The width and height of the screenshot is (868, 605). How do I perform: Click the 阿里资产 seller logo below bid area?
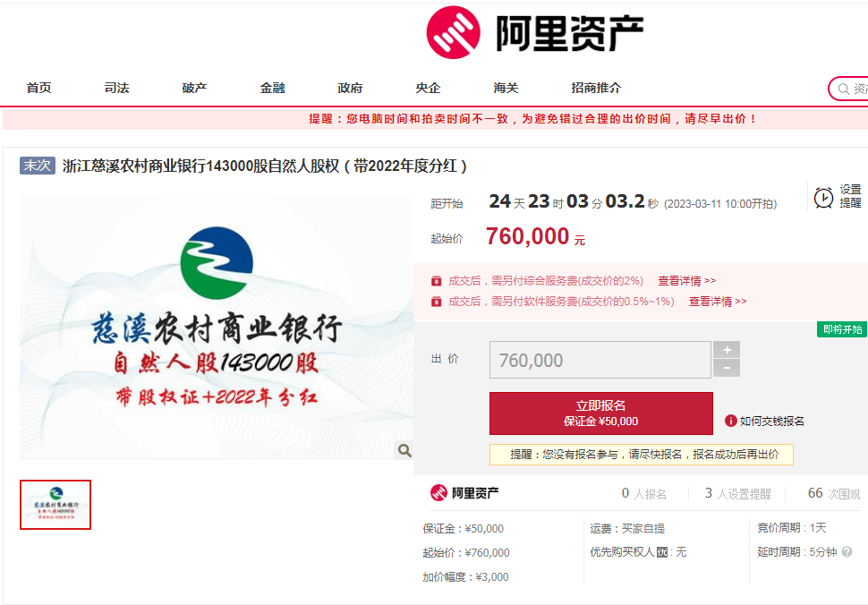pos(464,492)
